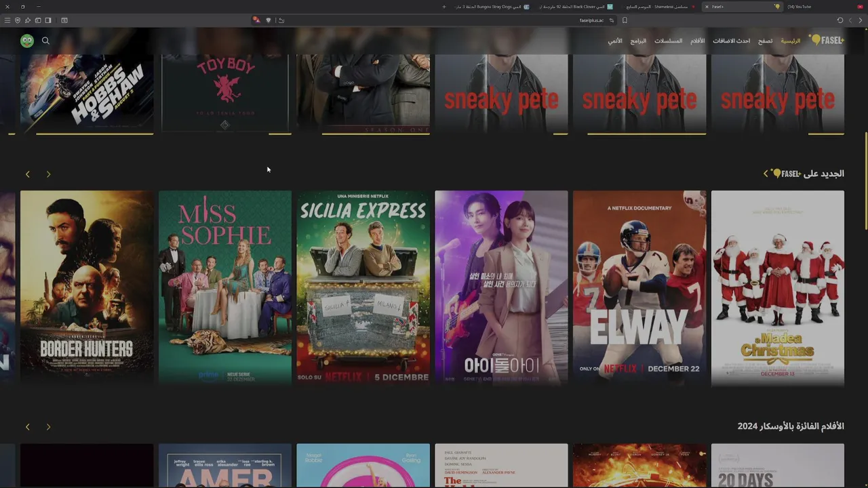Open the Miss Sophie poster
This screenshot has width=868, height=488.
(x=225, y=288)
